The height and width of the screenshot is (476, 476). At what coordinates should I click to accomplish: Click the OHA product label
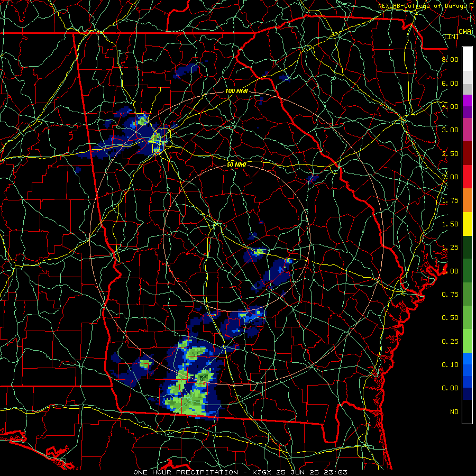[x=465, y=31]
